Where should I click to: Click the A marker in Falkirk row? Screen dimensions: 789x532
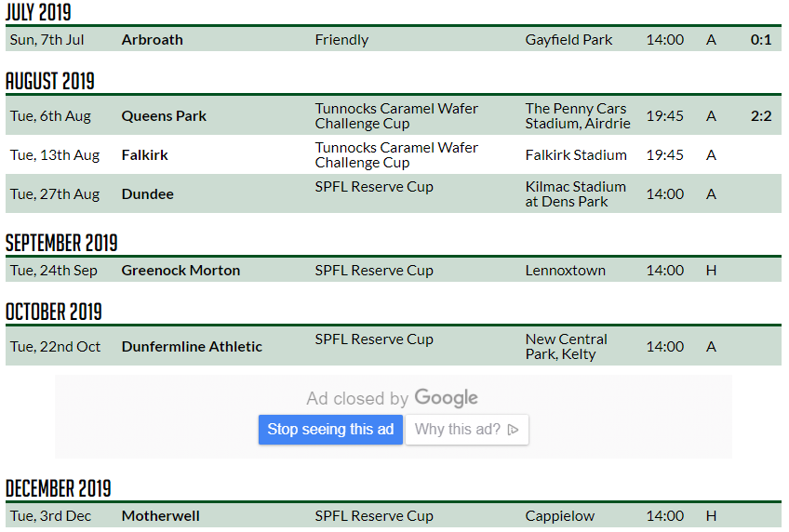711,155
